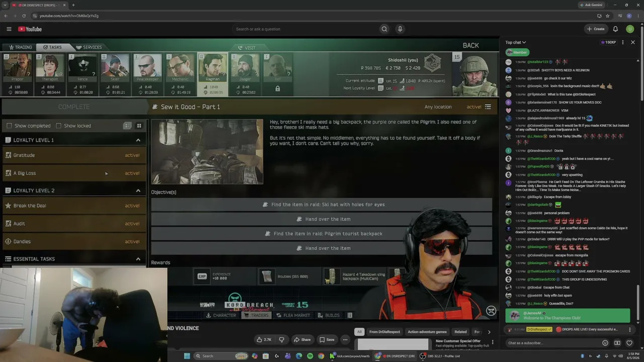Image resolution: width=644 pixels, height=362 pixels.
Task: Click the YouTube search magnifier button
Action: tap(384, 29)
